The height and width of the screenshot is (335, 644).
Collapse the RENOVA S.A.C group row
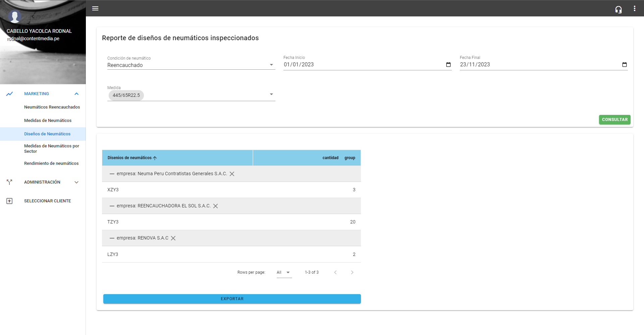point(112,238)
